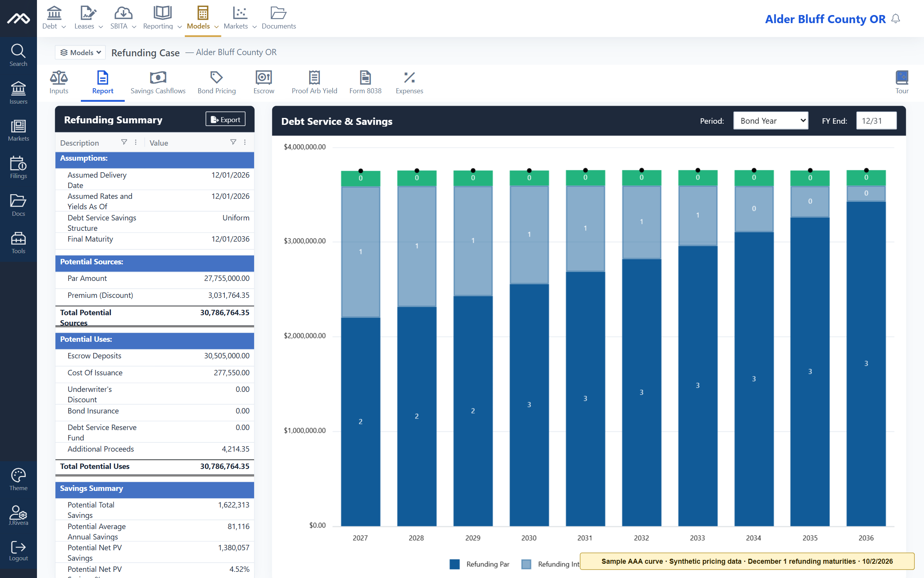Image resolution: width=924 pixels, height=578 pixels.
Task: Open Issuers in the sidebar
Action: [x=18, y=92]
